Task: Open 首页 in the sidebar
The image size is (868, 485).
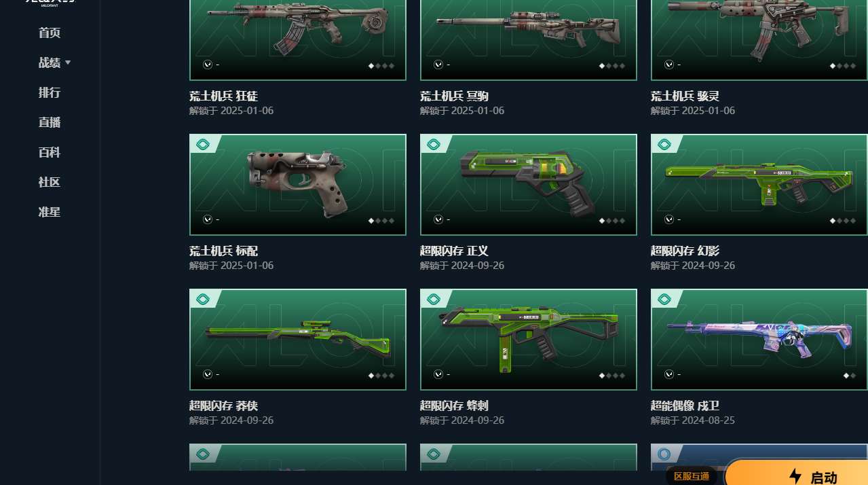Action: pyautogui.click(x=50, y=33)
